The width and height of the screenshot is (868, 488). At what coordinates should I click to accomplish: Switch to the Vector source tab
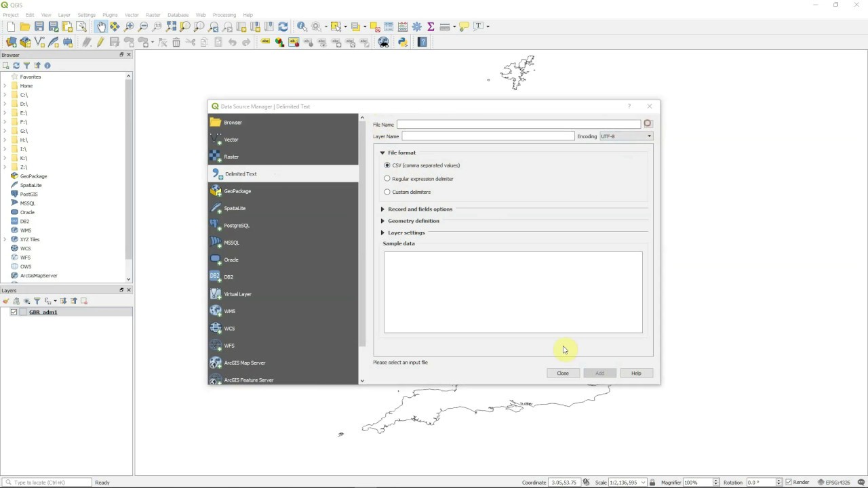pos(283,140)
